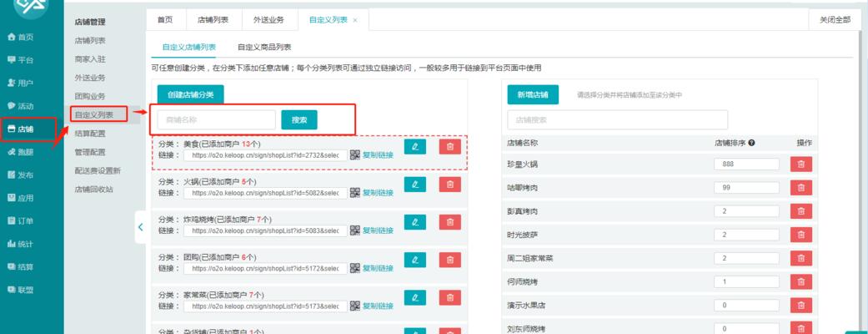The image size is (868, 334).
Task: Switch to the 店铺列表 top tab
Action: pos(213,19)
